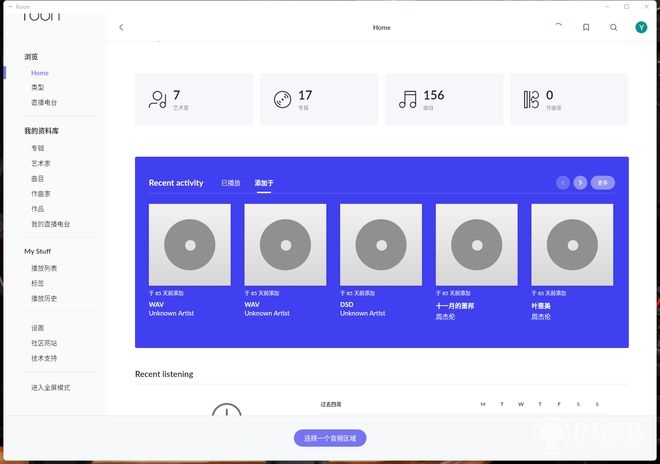660x464 pixels.
Task: Open 直播电台 under 浏览
Action: tap(44, 102)
